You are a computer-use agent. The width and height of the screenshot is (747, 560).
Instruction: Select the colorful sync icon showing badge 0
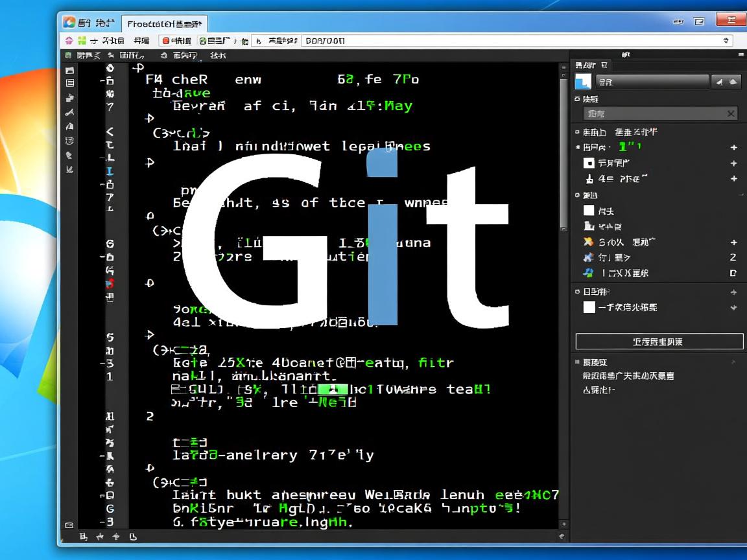click(x=588, y=273)
